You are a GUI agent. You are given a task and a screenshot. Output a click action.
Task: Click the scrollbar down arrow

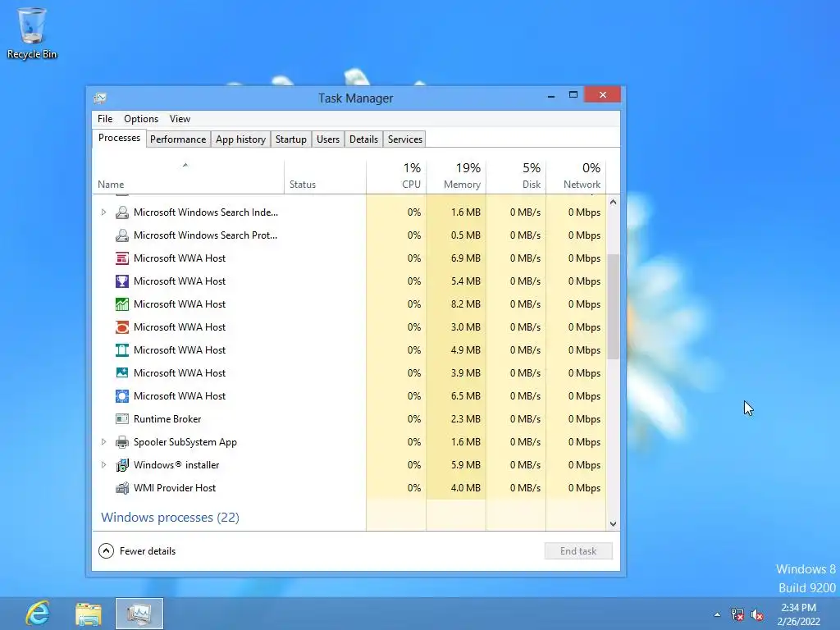(x=614, y=524)
